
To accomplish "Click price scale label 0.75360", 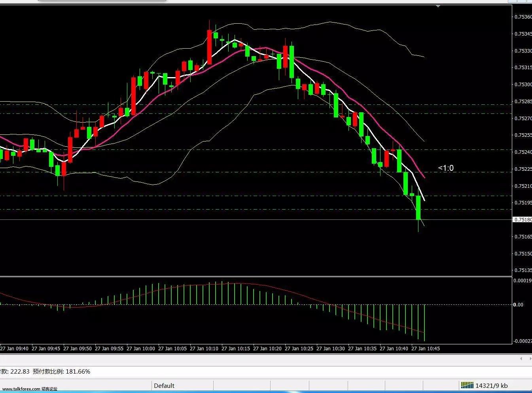I will click(x=523, y=17).
